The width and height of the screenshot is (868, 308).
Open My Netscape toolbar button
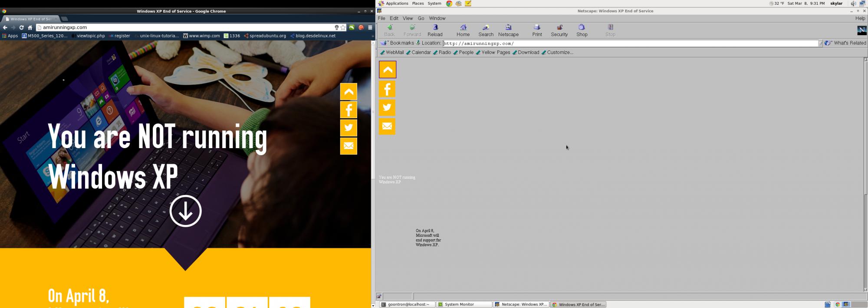click(x=508, y=30)
